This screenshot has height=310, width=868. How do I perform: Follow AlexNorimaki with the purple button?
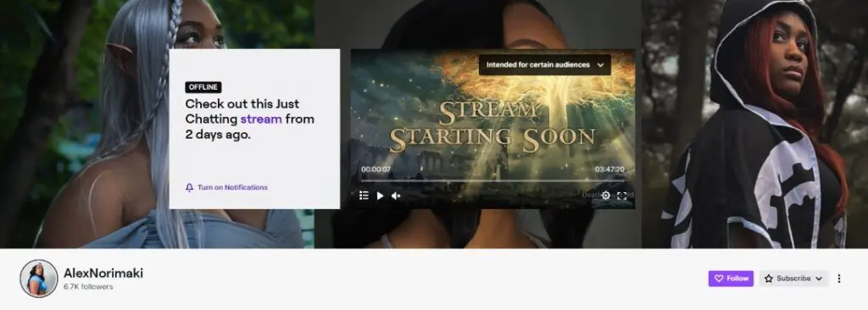pyautogui.click(x=731, y=279)
